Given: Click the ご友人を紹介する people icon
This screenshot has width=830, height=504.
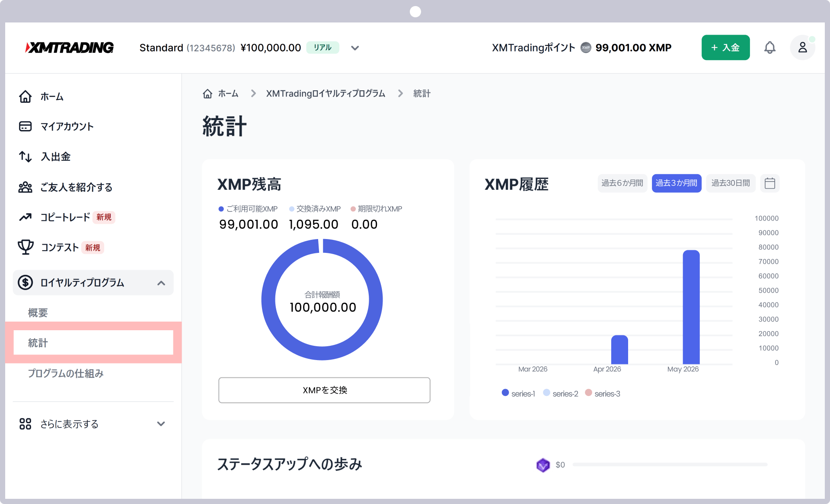Looking at the screenshot, I should point(26,187).
